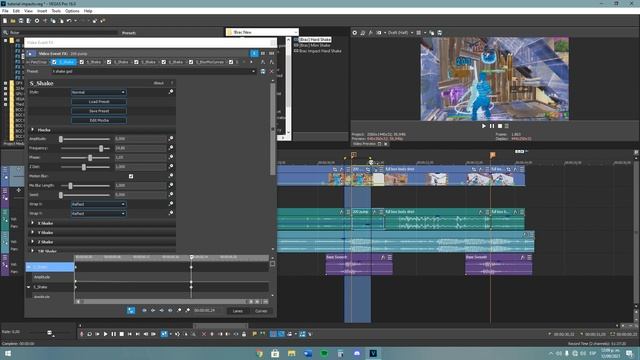Toggle Loop Playback in transport bar
The width and height of the screenshot is (640, 360).
click(x=89, y=334)
